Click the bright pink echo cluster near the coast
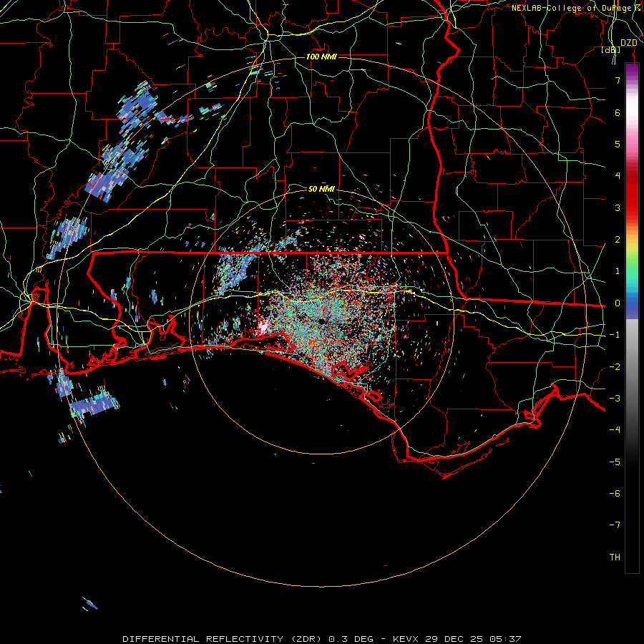644x644 pixels. click(x=263, y=327)
